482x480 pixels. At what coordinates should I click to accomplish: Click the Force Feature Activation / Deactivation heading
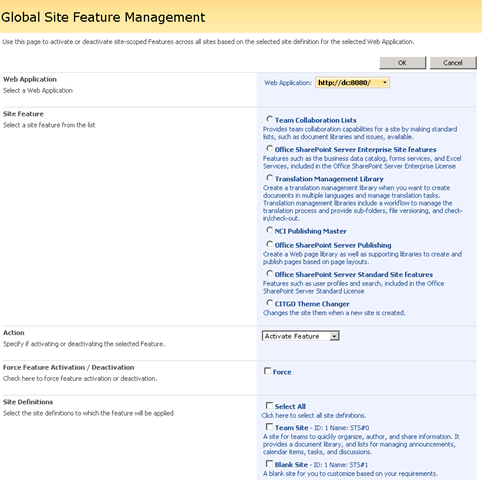coord(69,367)
